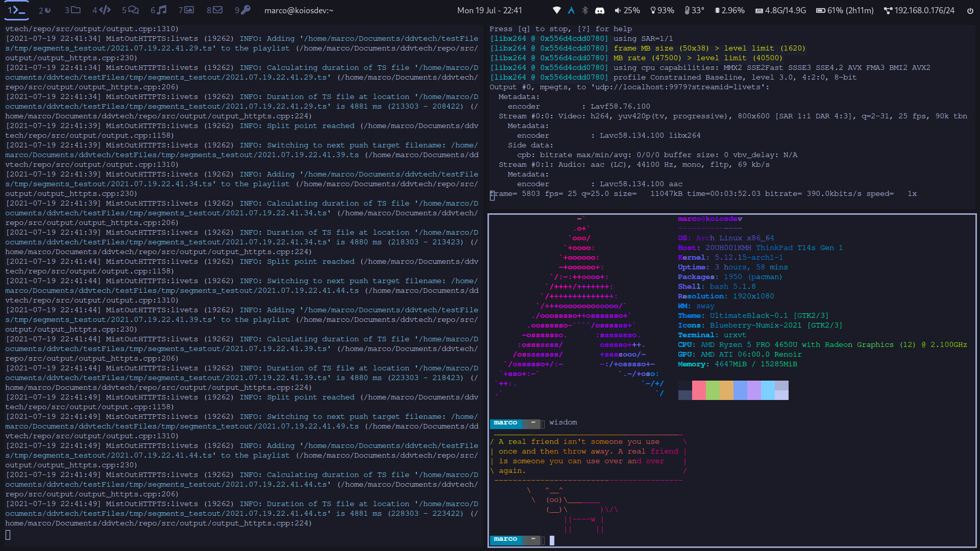Click 'Icons: Blueberry-Numix-2021' line

(x=760, y=325)
